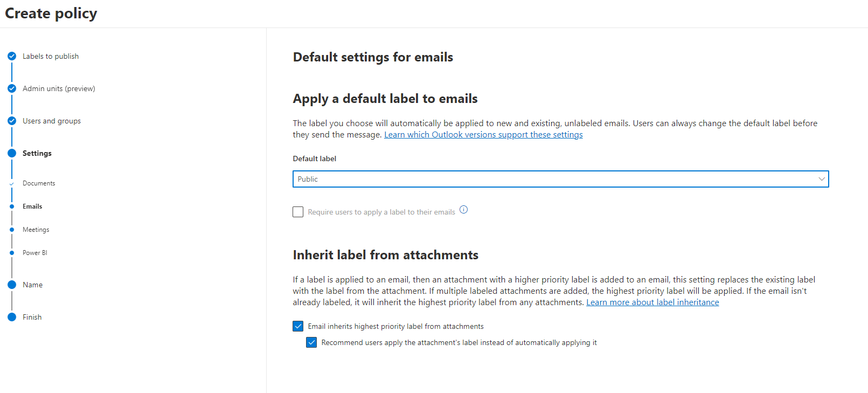Click the step circle beside Finish
This screenshot has height=393, width=868.
pyautogui.click(x=12, y=317)
